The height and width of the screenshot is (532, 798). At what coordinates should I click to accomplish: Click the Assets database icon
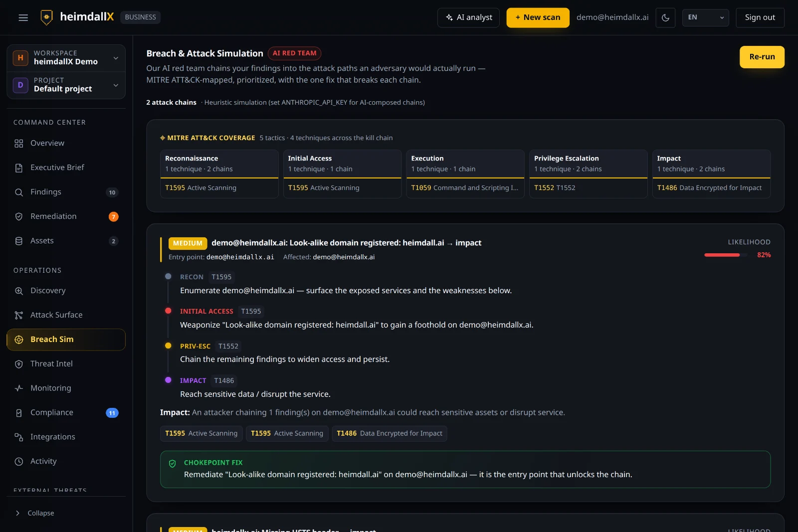(x=19, y=241)
